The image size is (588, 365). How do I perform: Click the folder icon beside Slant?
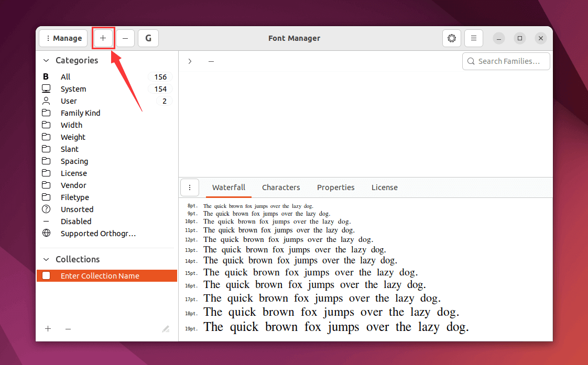point(46,149)
